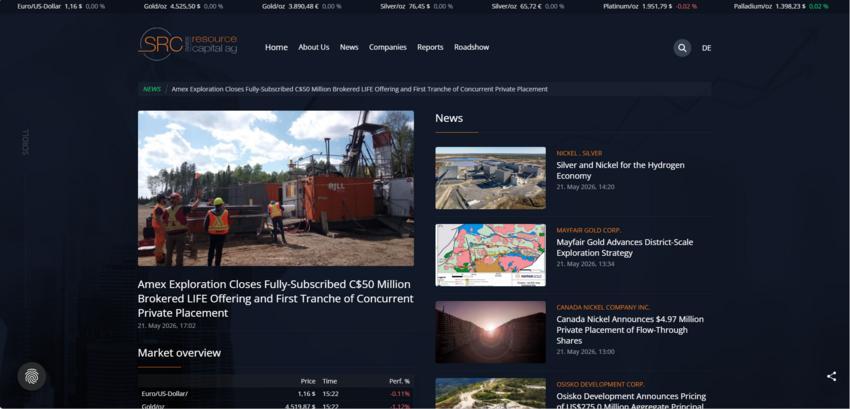The image size is (850, 409).
Task: Click the Euro/US-Dollar/ row in Market overview
Action: click(275, 394)
